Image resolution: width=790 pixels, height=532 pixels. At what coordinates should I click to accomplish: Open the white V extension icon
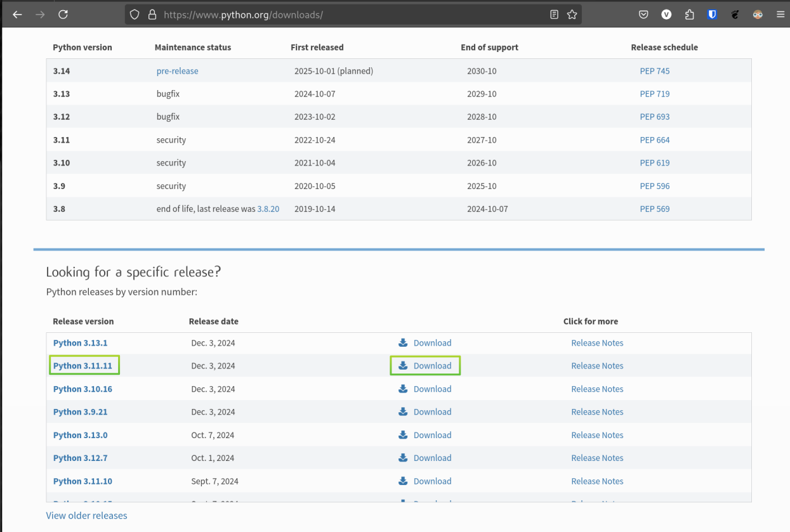pos(666,15)
